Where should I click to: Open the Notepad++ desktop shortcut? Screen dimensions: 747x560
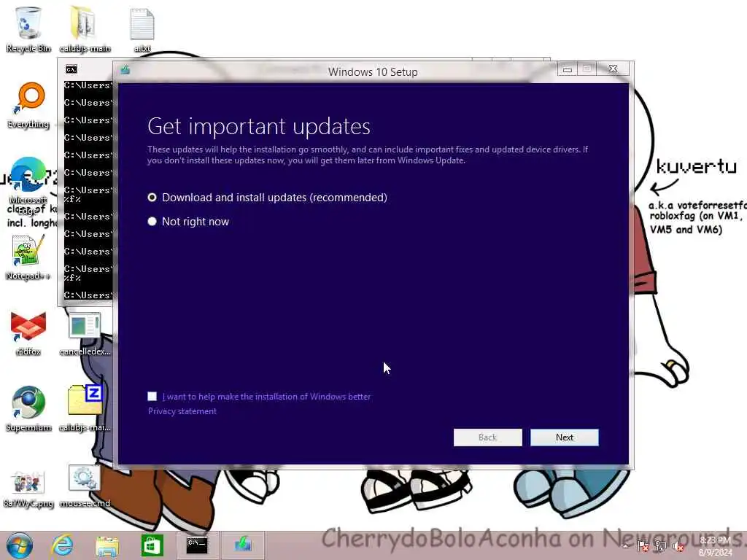pyautogui.click(x=28, y=257)
